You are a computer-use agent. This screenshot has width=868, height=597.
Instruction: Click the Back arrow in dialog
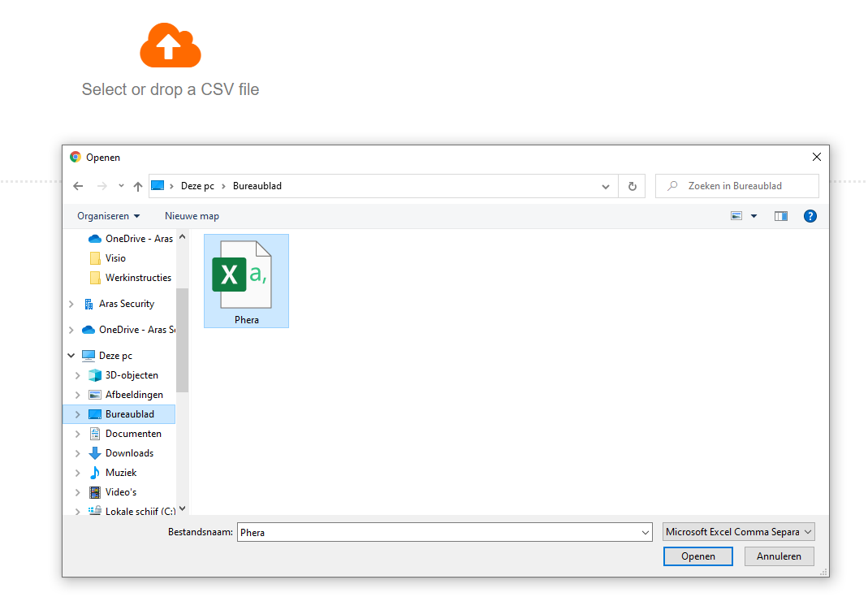(78, 186)
